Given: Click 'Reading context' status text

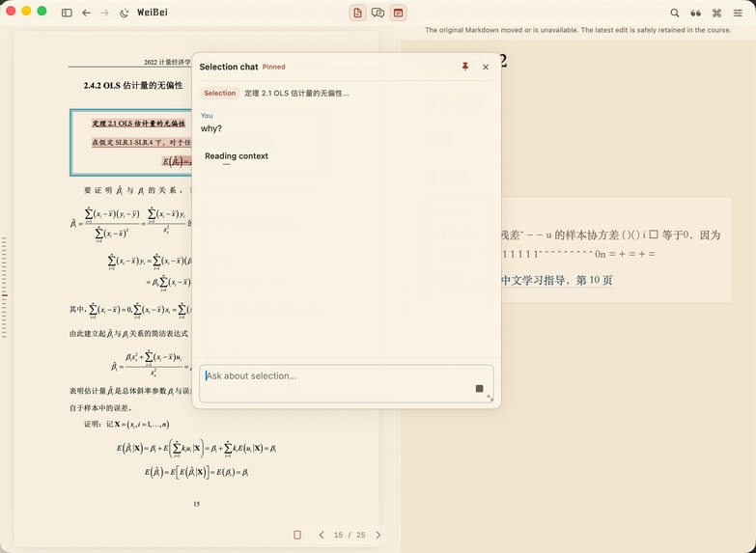Looking at the screenshot, I should (x=237, y=155).
